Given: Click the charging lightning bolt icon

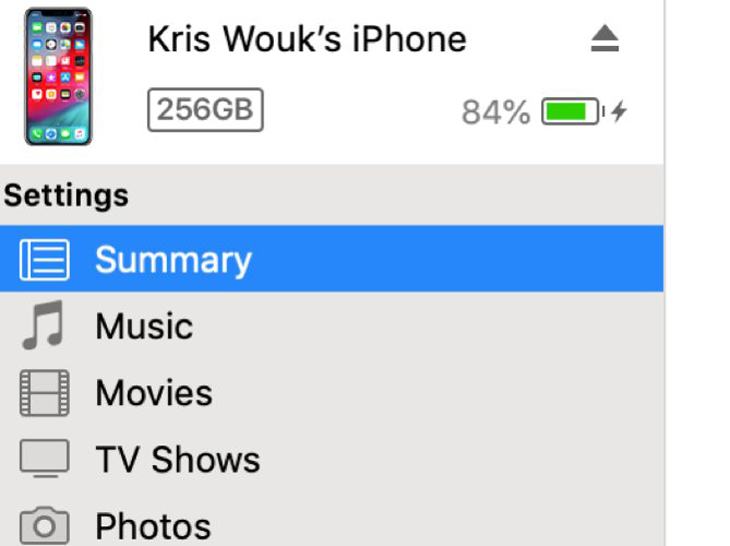Looking at the screenshot, I should (x=619, y=111).
